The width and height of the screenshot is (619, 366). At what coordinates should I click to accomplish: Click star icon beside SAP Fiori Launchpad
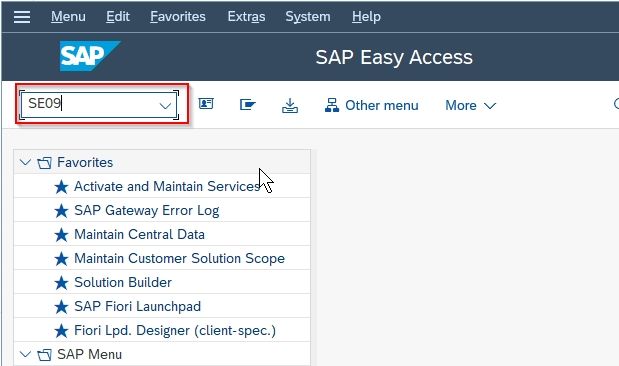[x=61, y=307]
